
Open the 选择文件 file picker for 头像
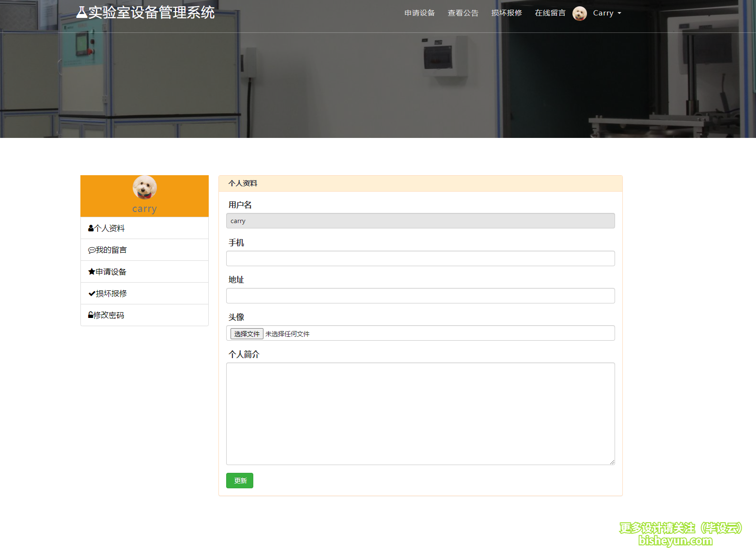coord(247,333)
